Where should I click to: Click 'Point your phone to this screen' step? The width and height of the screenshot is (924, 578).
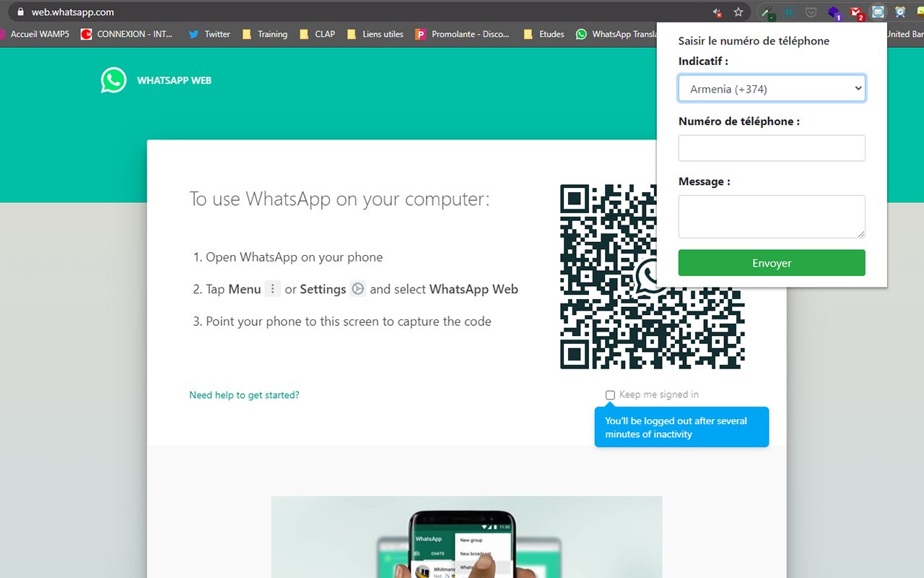[348, 322]
